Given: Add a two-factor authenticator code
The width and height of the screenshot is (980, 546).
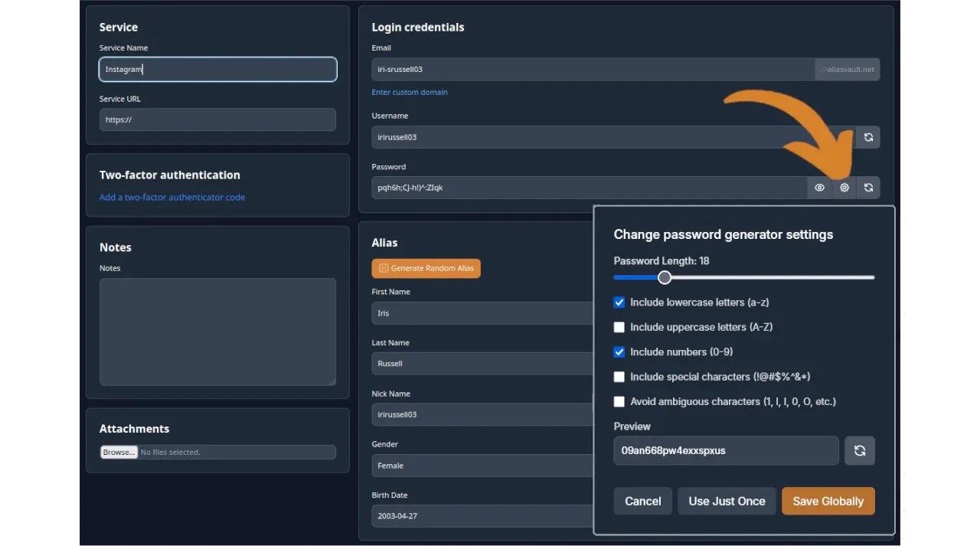Looking at the screenshot, I should tap(172, 197).
